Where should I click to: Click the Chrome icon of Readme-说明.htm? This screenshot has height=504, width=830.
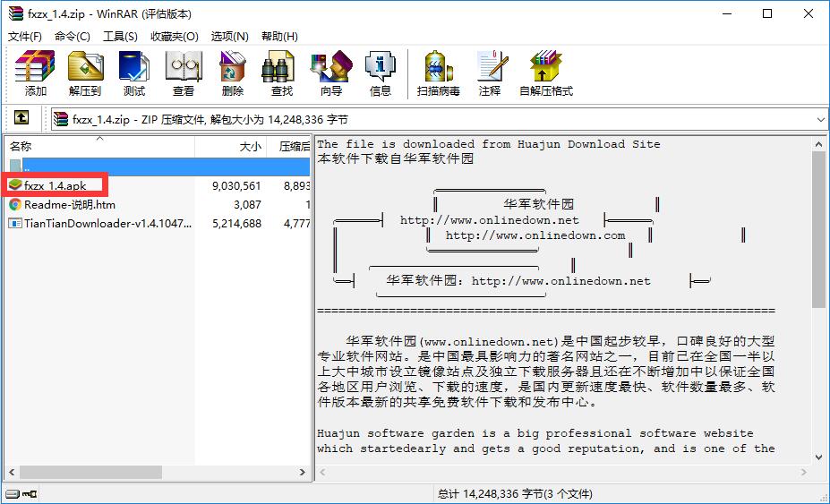(15, 204)
